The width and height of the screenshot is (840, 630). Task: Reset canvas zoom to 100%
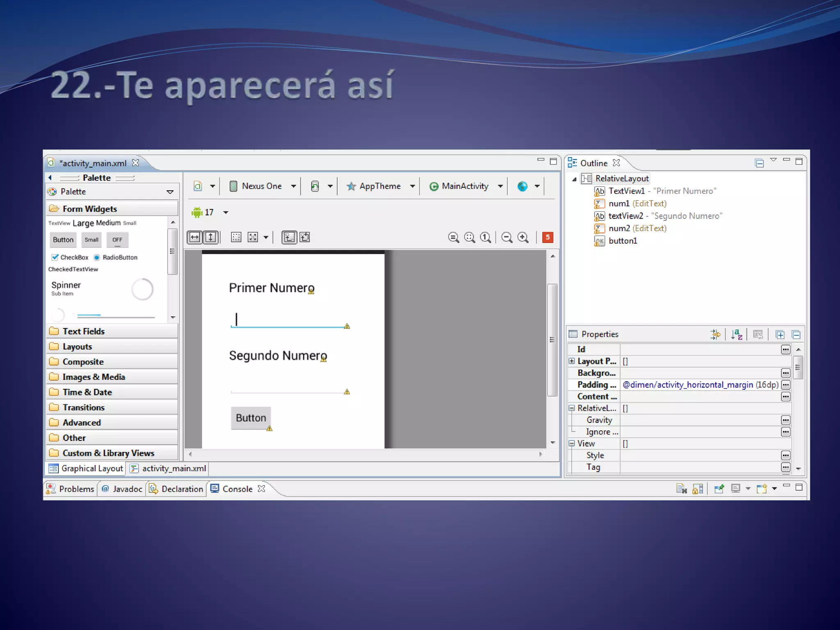(486, 237)
